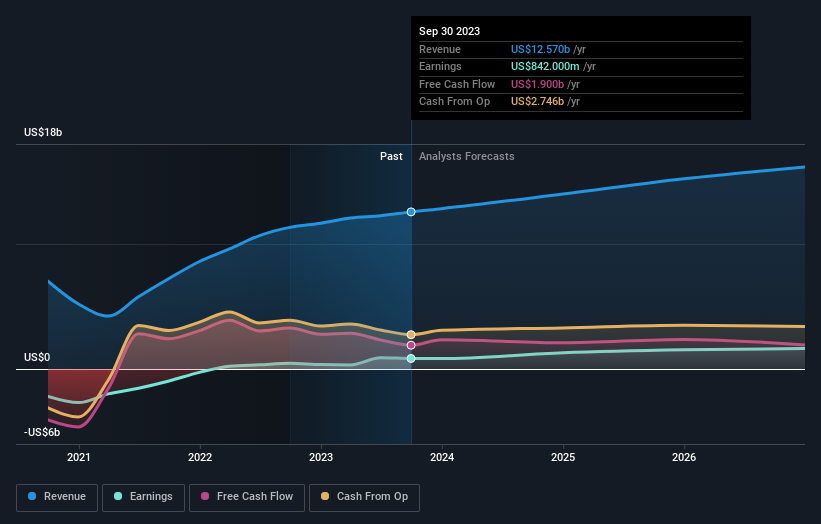This screenshot has height=524, width=821.
Task: Click the Analysts Forecasts label
Action: tap(467, 157)
